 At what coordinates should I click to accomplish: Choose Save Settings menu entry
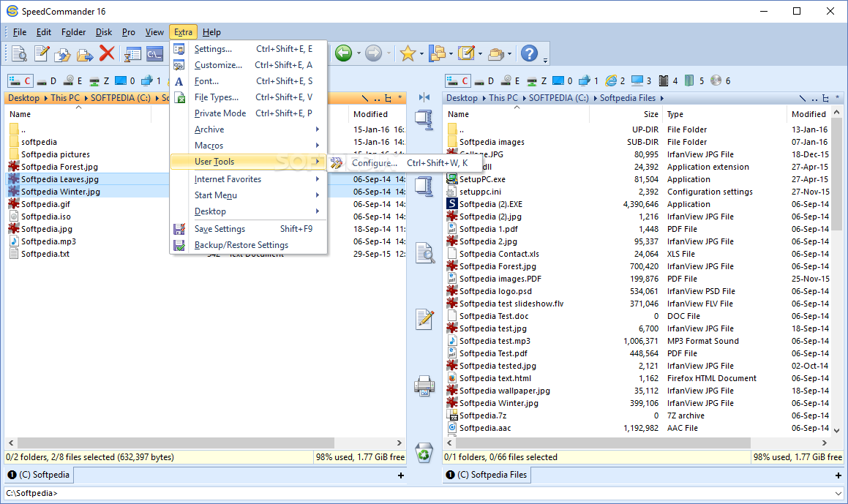coord(249,229)
